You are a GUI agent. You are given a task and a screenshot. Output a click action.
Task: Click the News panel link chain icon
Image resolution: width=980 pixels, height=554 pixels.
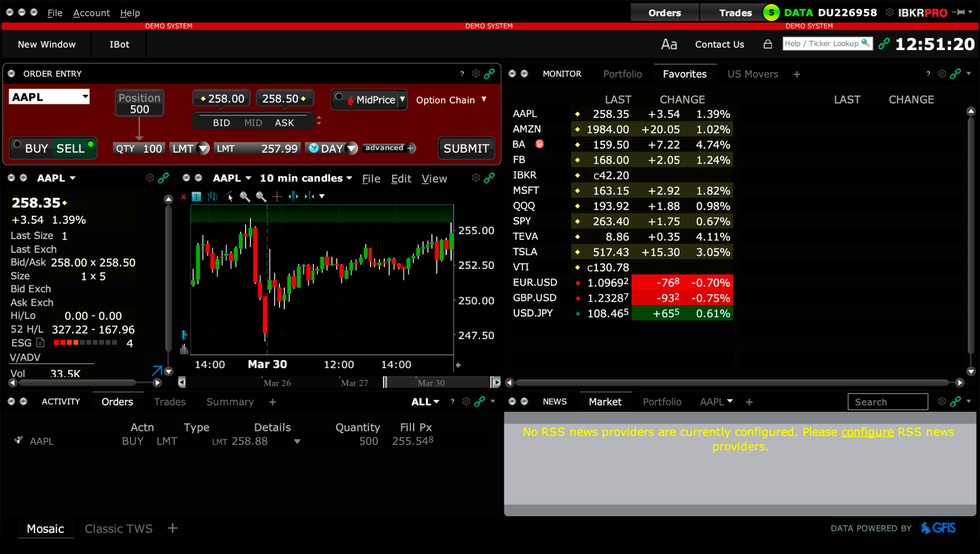coord(955,402)
